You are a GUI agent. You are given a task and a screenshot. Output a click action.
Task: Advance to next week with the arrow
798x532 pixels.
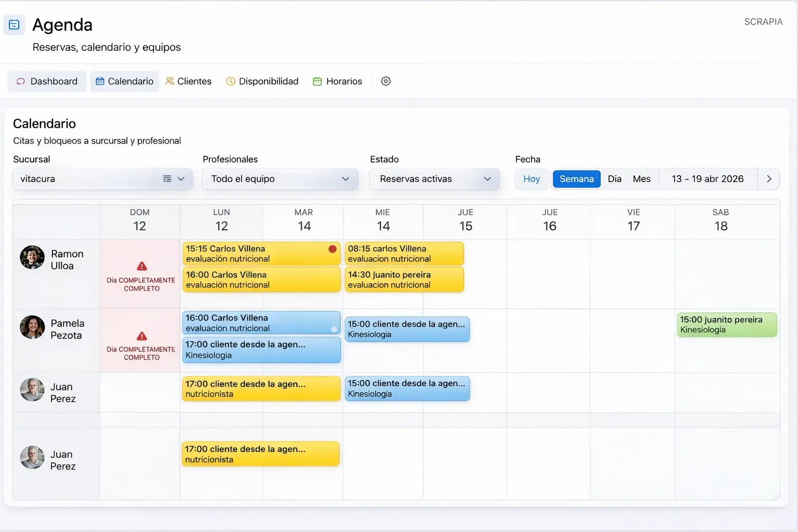coord(769,179)
